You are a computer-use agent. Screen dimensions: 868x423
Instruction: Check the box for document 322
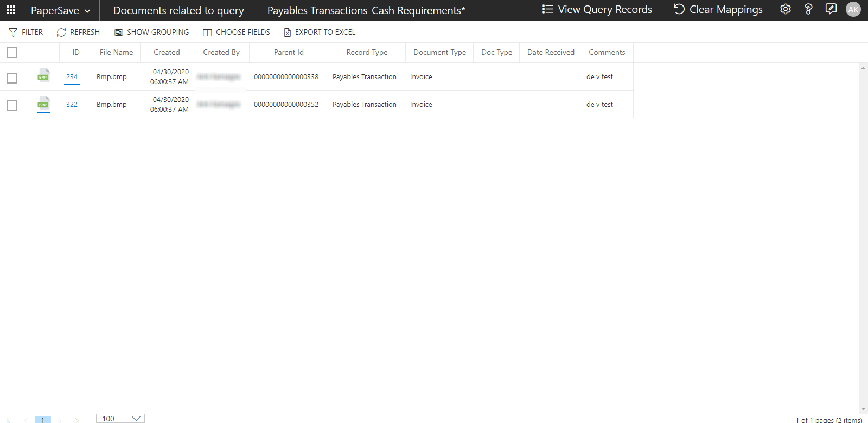(x=12, y=106)
